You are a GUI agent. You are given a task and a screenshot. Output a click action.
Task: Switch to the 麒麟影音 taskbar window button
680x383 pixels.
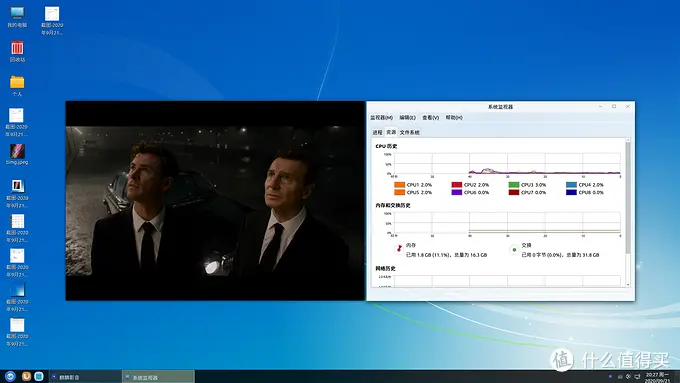85,377
